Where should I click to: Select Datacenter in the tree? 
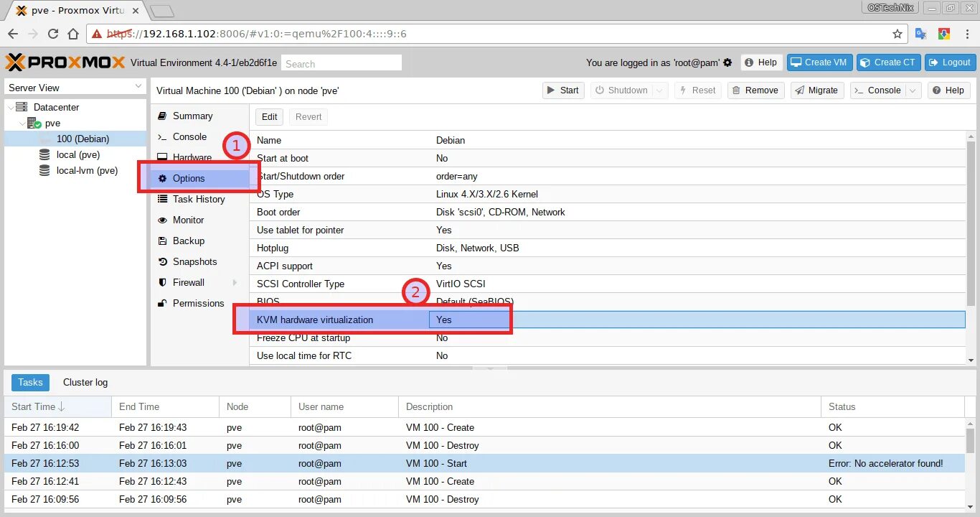point(56,107)
